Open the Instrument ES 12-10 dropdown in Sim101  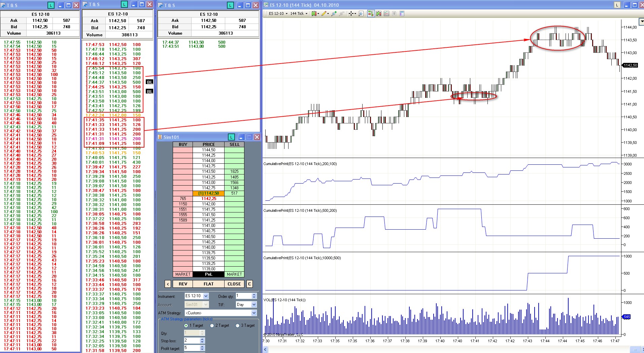pyautogui.click(x=206, y=296)
